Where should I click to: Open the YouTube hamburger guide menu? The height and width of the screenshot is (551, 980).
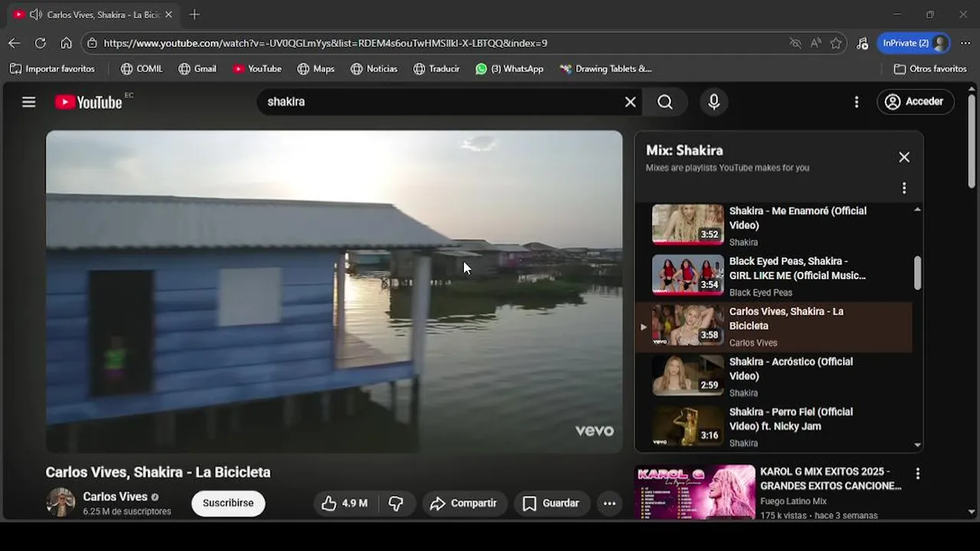tap(29, 102)
